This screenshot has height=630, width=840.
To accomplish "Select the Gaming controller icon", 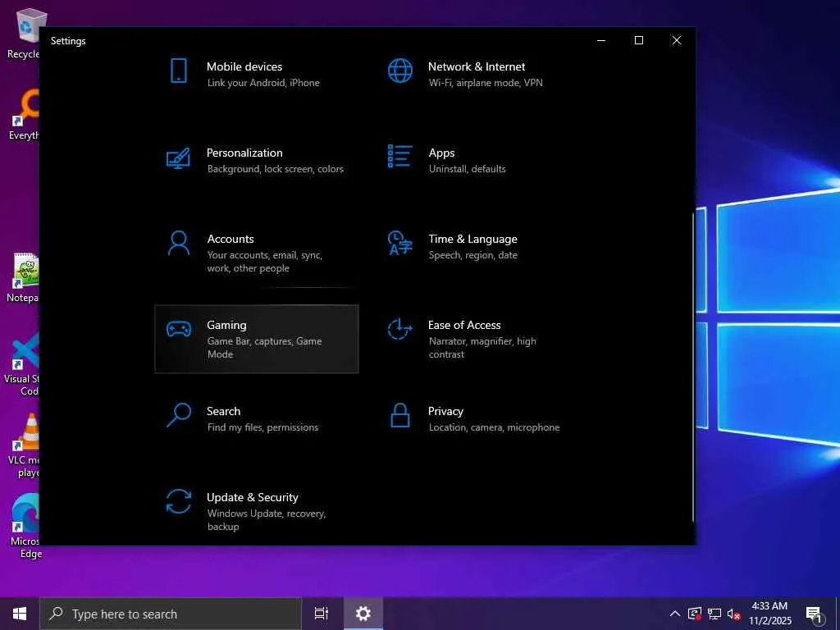I will 179,329.
